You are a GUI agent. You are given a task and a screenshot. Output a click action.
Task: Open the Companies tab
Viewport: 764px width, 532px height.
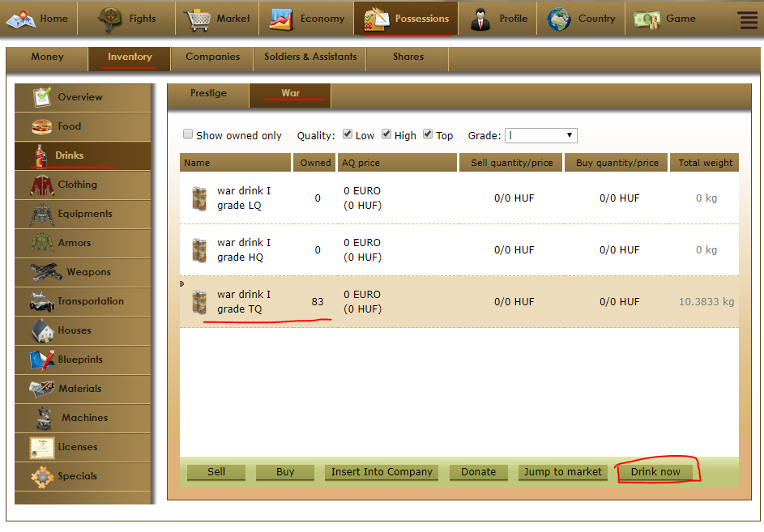click(212, 57)
